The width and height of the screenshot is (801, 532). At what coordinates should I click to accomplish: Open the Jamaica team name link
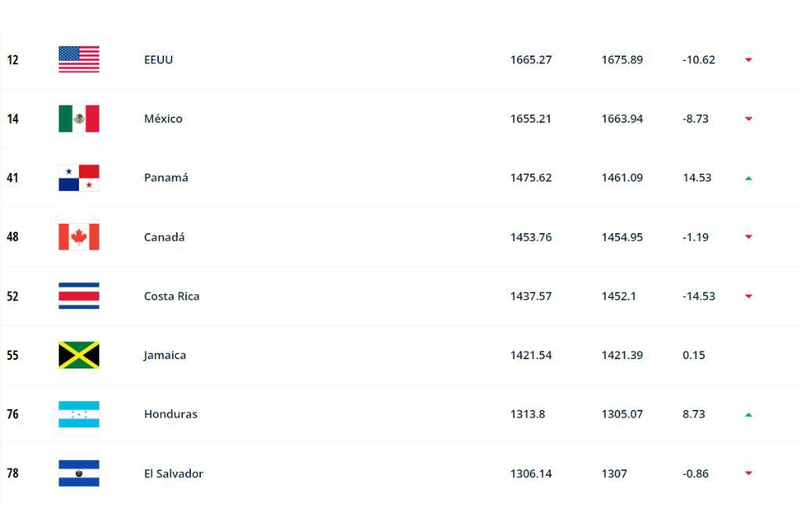tap(164, 355)
